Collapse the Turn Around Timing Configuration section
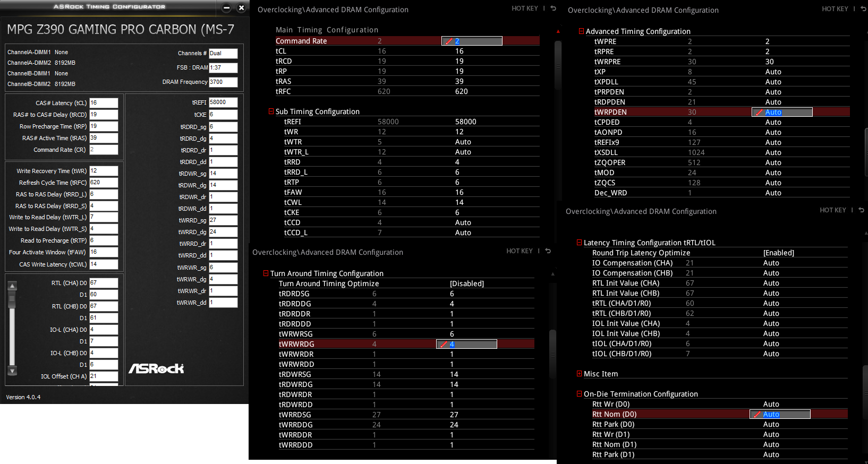868x464 pixels. tap(266, 273)
